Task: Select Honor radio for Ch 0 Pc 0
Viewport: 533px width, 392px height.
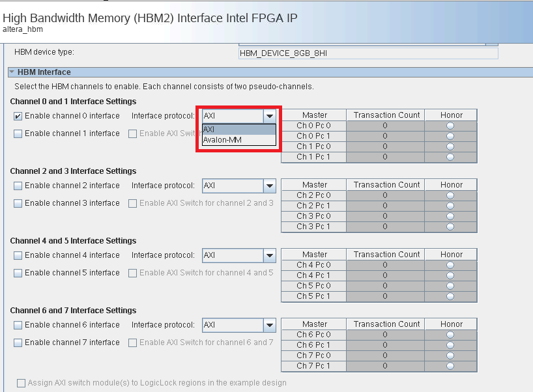Action: point(451,126)
